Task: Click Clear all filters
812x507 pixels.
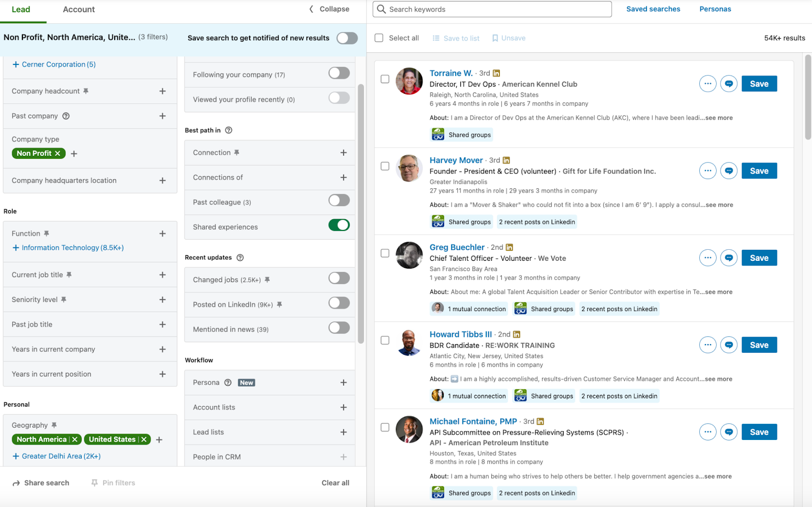Action: coord(335,483)
